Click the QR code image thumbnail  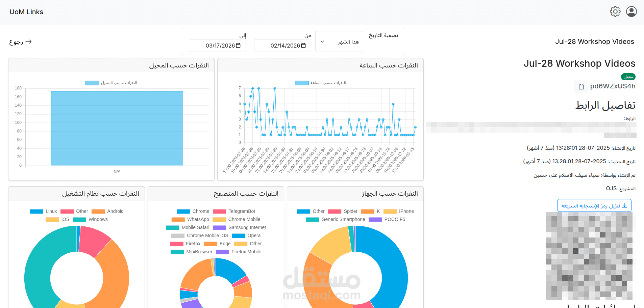pos(589,256)
